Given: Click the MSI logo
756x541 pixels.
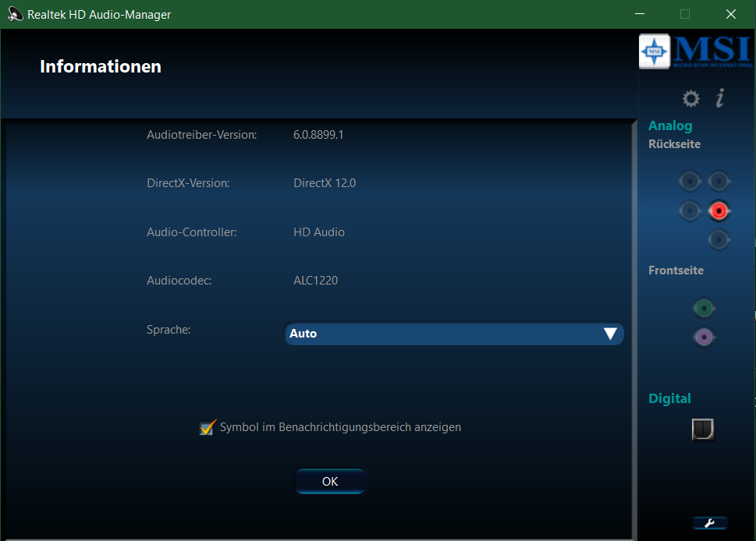Looking at the screenshot, I should 695,51.
